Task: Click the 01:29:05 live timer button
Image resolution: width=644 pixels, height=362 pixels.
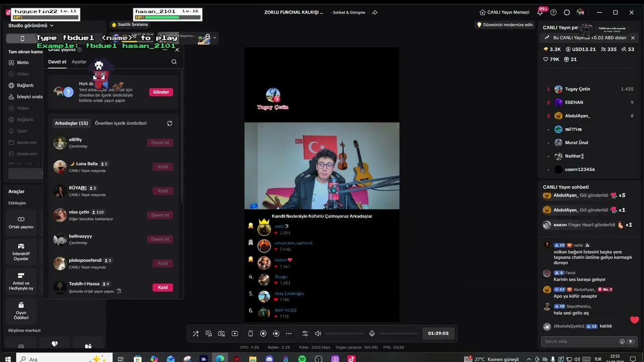Action: click(438, 333)
